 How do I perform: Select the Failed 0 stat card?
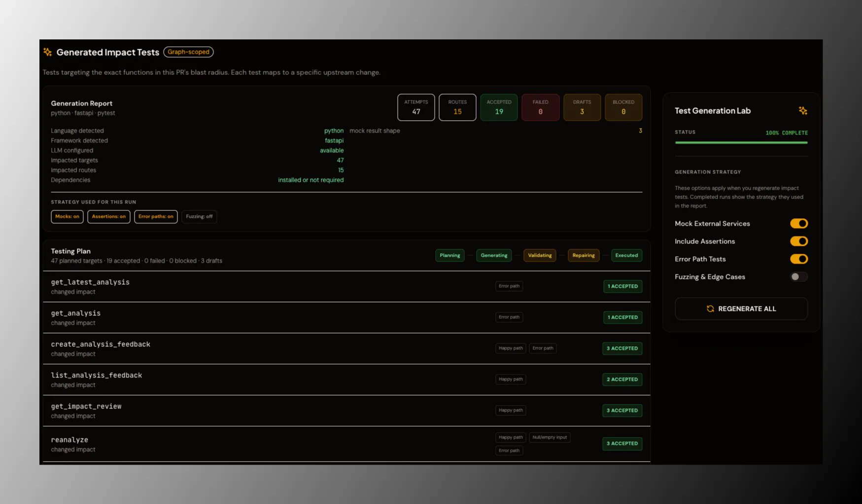click(x=540, y=107)
